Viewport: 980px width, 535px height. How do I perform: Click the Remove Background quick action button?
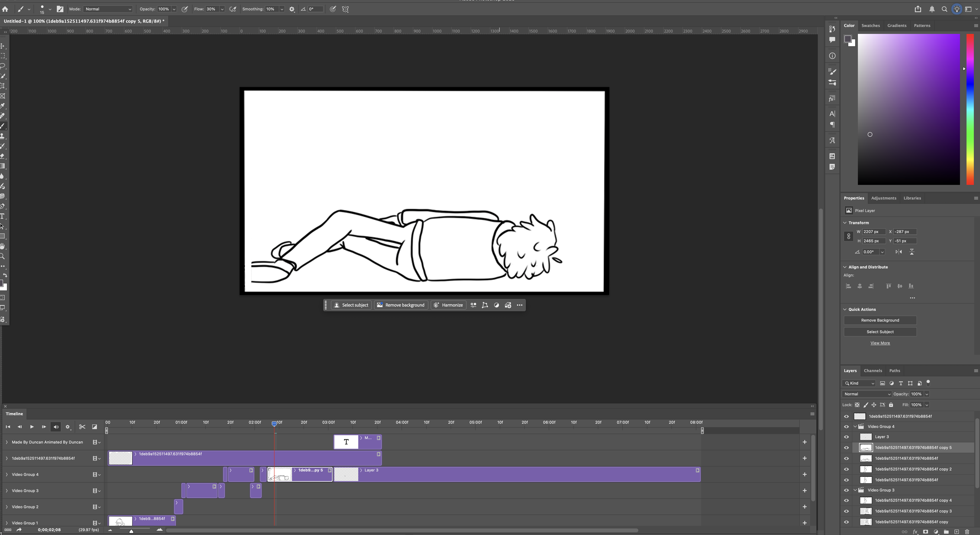point(880,320)
